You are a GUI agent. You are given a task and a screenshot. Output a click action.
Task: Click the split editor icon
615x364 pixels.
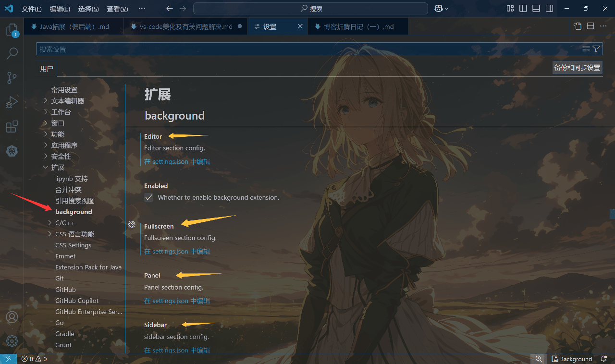[x=590, y=26]
